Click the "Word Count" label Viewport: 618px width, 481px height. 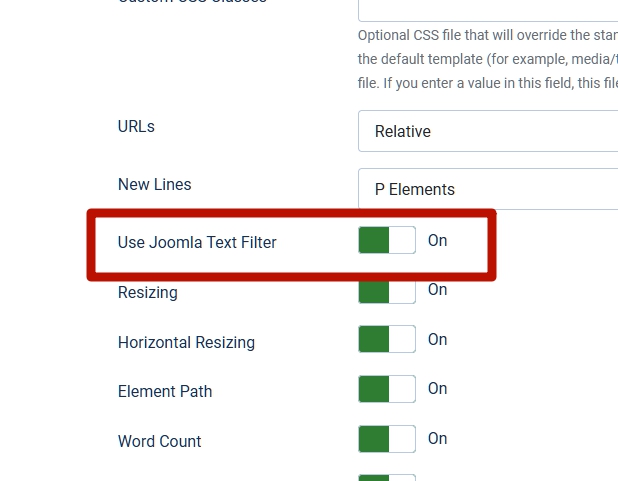(x=160, y=441)
